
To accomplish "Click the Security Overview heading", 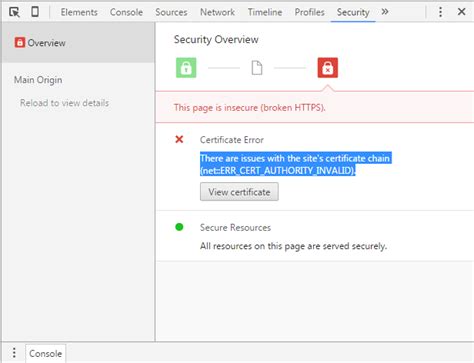I will click(x=216, y=39).
